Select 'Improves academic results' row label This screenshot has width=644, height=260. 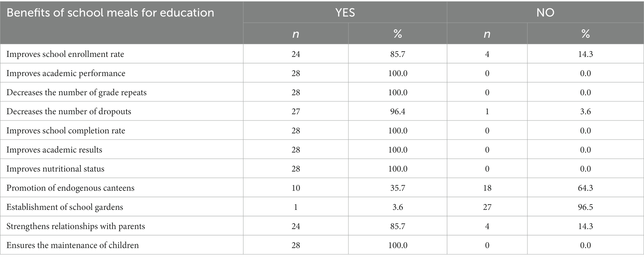[x=54, y=150]
